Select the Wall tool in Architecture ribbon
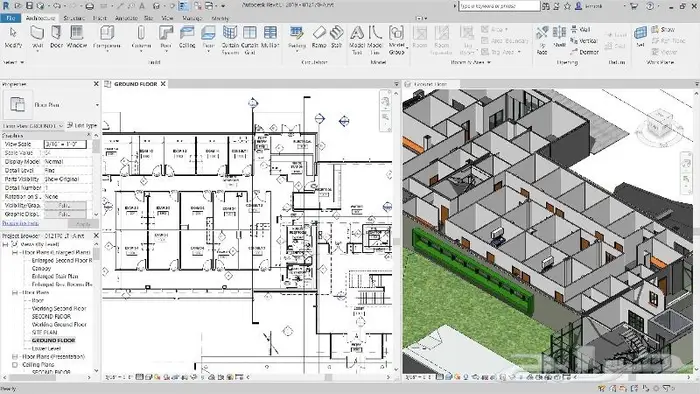Image resolution: width=700 pixels, height=394 pixels. click(37, 37)
